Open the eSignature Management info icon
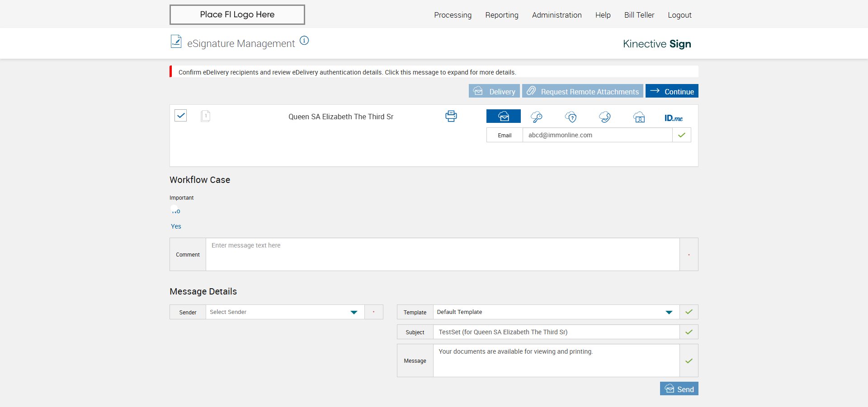The image size is (868, 407). [304, 41]
